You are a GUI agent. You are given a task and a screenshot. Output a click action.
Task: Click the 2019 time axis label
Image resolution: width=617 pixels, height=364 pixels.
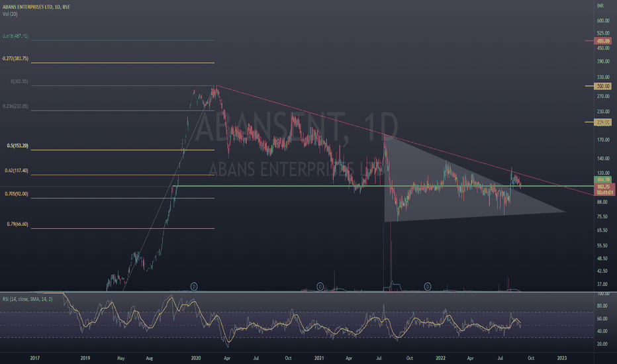click(x=85, y=358)
